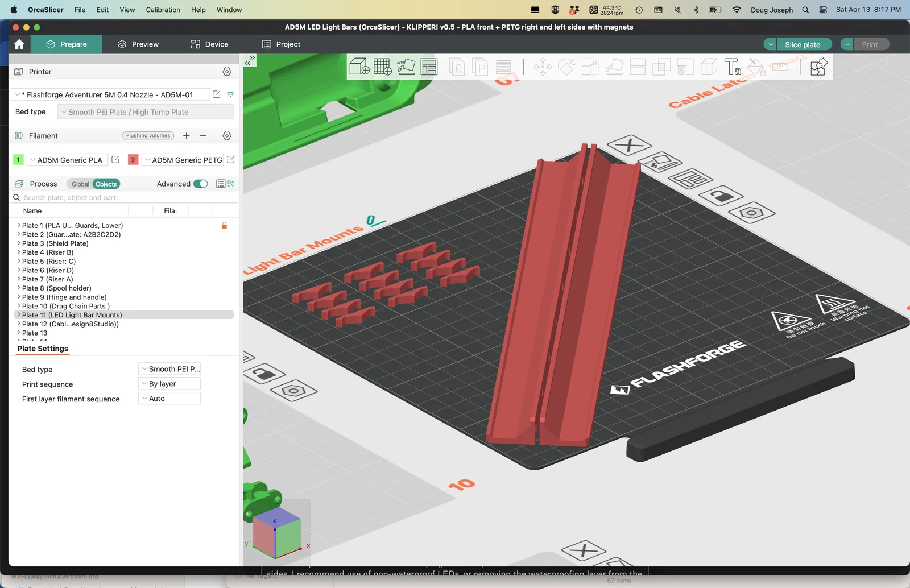
Task: Select Plate 10 (Drag Chain Parts) row
Action: click(125, 306)
